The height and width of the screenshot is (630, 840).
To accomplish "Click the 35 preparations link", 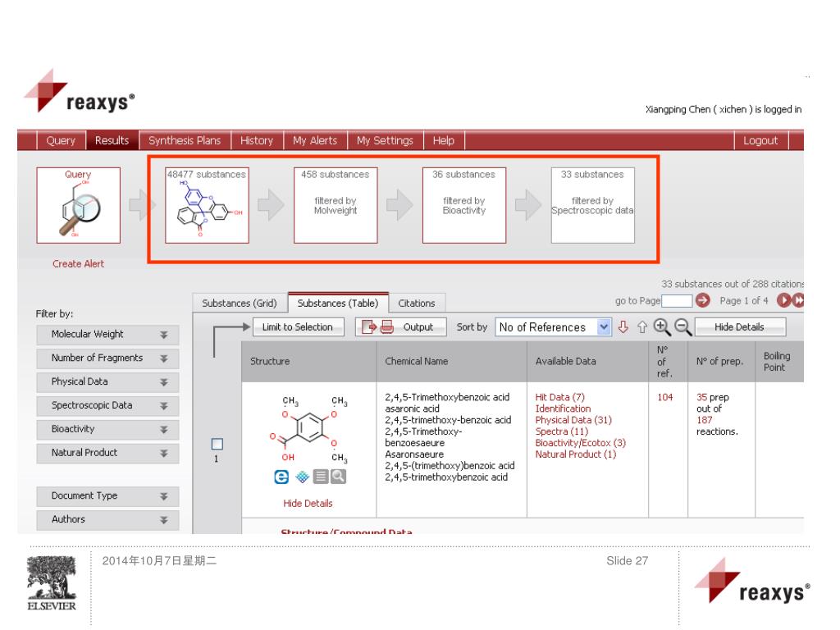I will pyautogui.click(x=702, y=397).
